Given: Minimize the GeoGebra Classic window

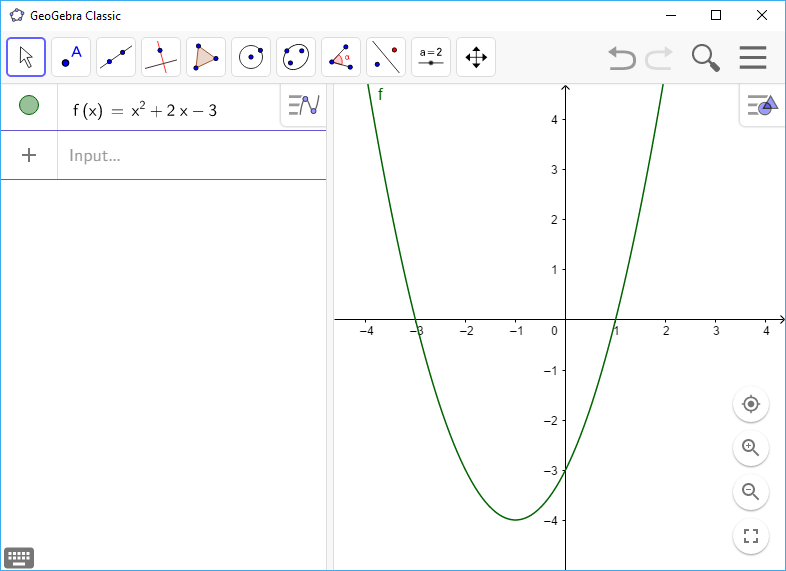Looking at the screenshot, I should tap(671, 16).
